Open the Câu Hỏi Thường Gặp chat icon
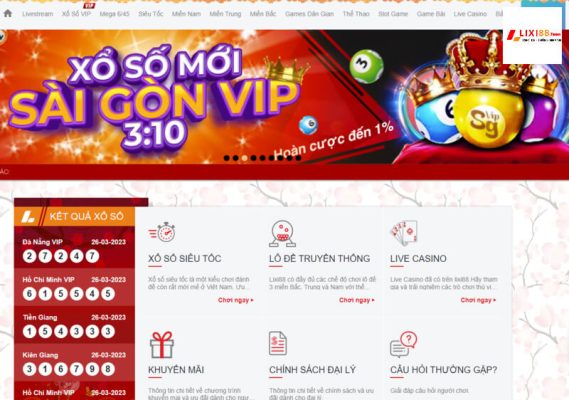Image resolution: width=569 pixels, height=400 pixels. pyautogui.click(x=403, y=344)
